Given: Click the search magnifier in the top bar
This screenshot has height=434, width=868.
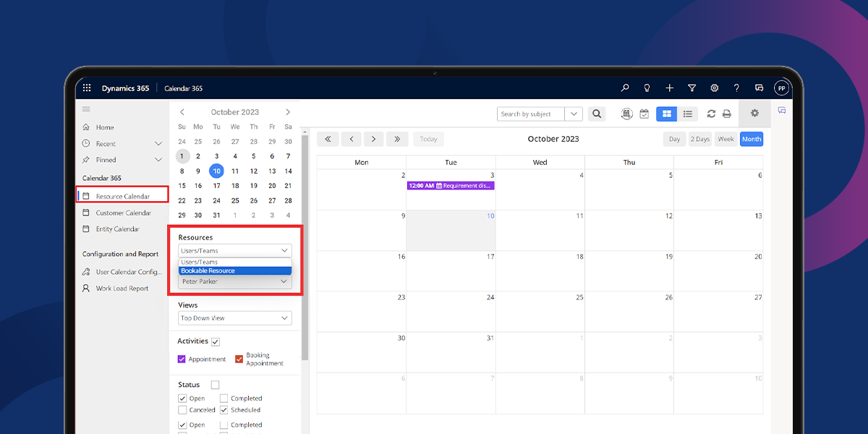Looking at the screenshot, I should [x=625, y=88].
